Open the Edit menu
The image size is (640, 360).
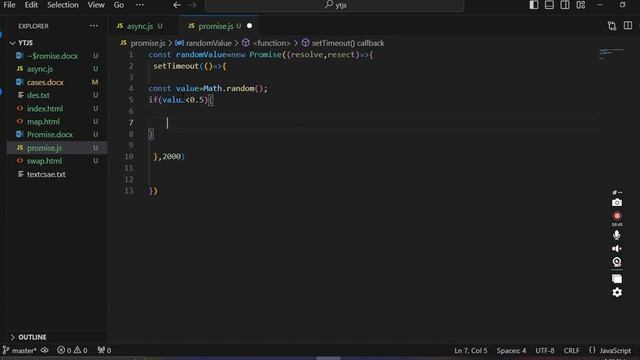point(31,5)
